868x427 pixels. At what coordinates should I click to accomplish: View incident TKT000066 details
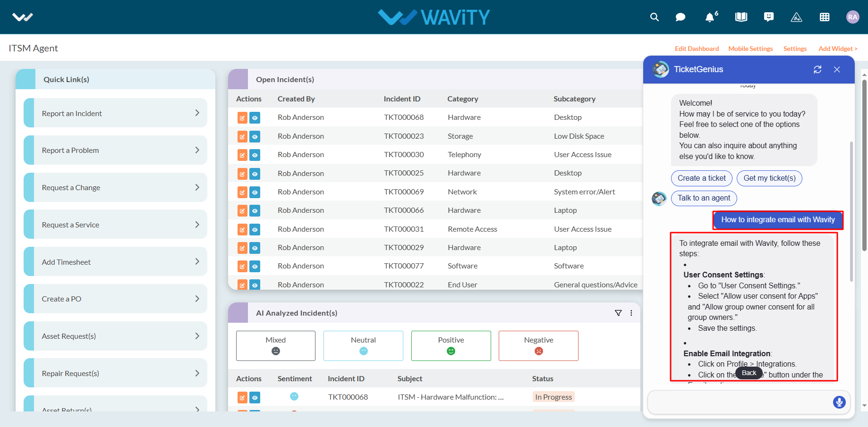tap(255, 210)
